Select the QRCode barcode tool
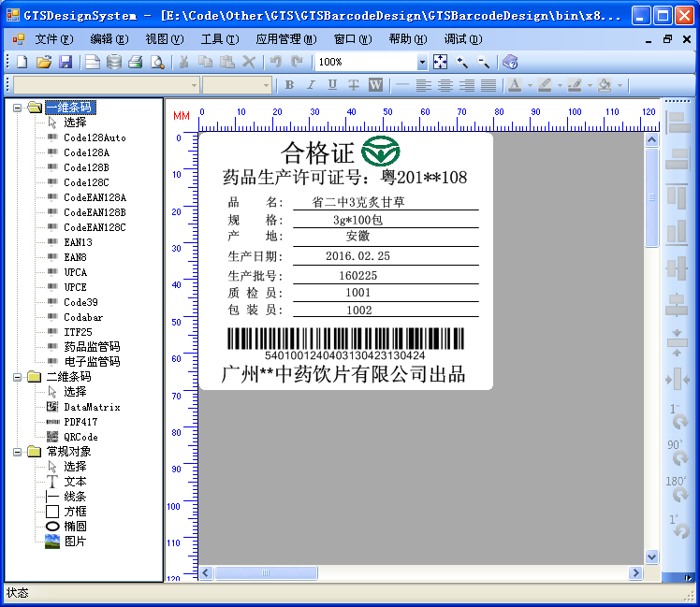700x607 pixels. tap(80, 437)
